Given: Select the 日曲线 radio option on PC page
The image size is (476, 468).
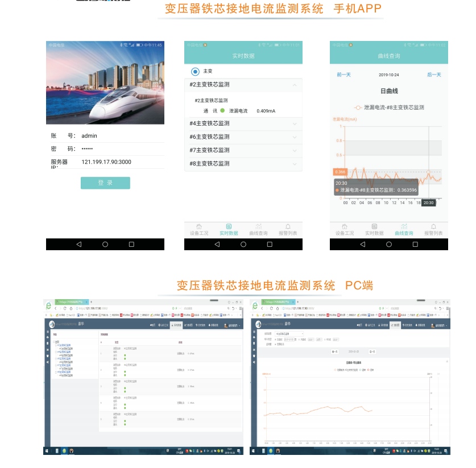Looking at the screenshot, I should click(x=275, y=339).
